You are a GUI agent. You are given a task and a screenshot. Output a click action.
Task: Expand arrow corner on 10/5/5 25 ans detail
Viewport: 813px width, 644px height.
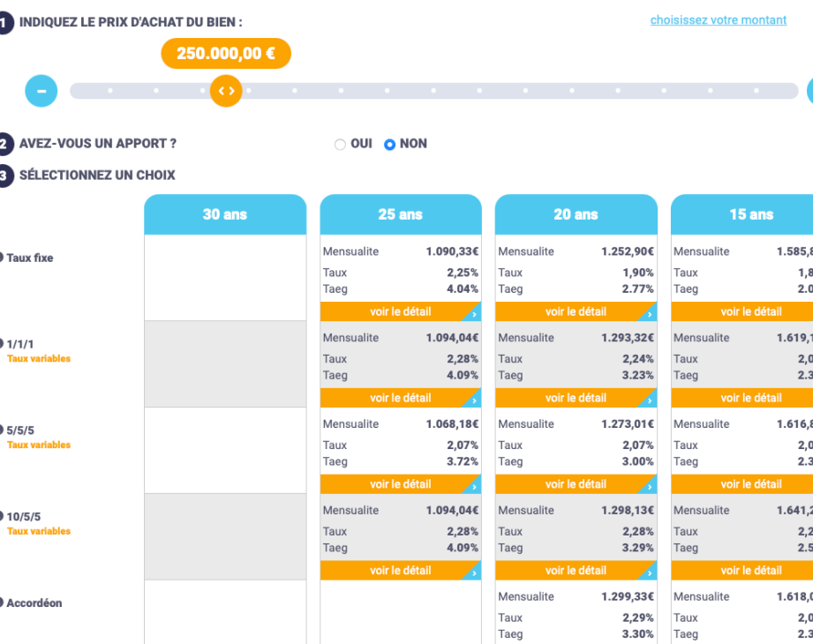pos(475,573)
